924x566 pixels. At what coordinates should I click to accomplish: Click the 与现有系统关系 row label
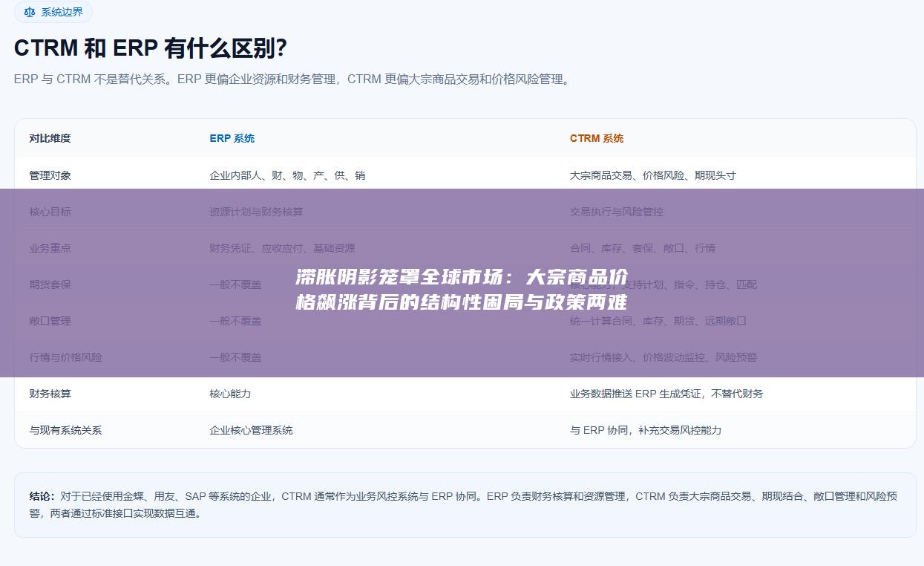click(x=66, y=430)
